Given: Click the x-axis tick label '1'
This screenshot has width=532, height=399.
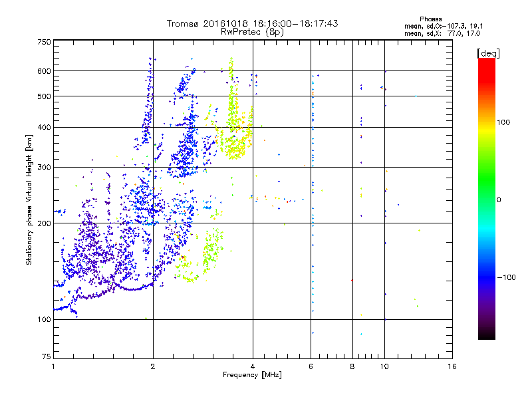Looking at the screenshot, I should [x=53, y=366].
